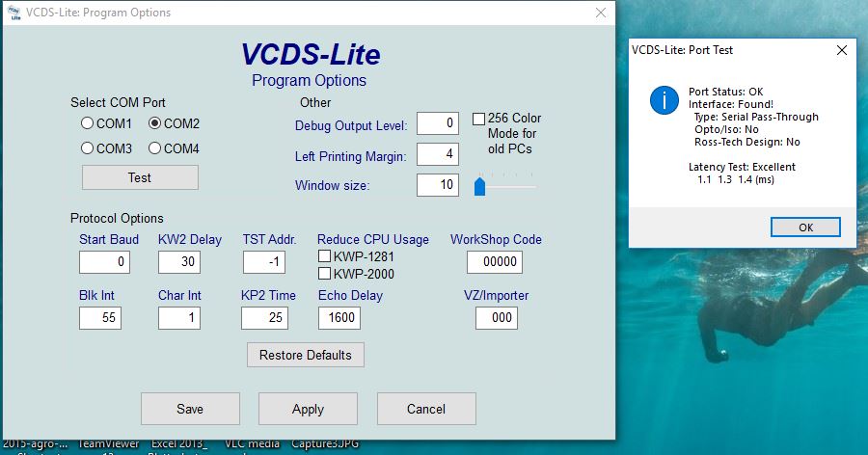Tick the KWP-1281 CPU usage checkbox
This screenshot has height=455, width=868.
coord(324,256)
